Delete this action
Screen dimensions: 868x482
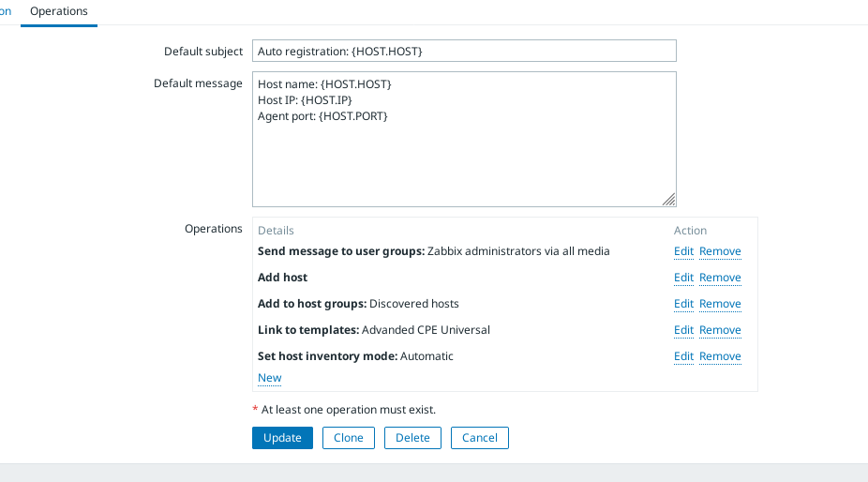tap(412, 438)
